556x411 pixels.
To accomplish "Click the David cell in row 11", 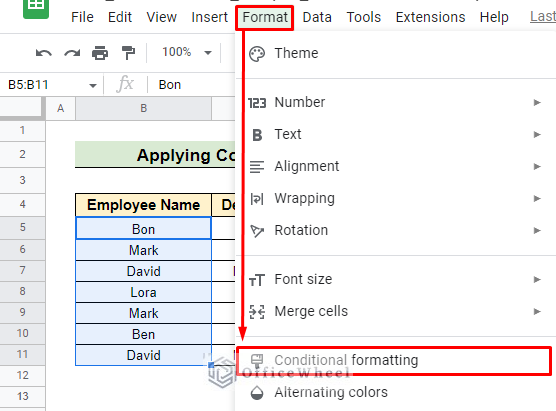I will click(143, 355).
